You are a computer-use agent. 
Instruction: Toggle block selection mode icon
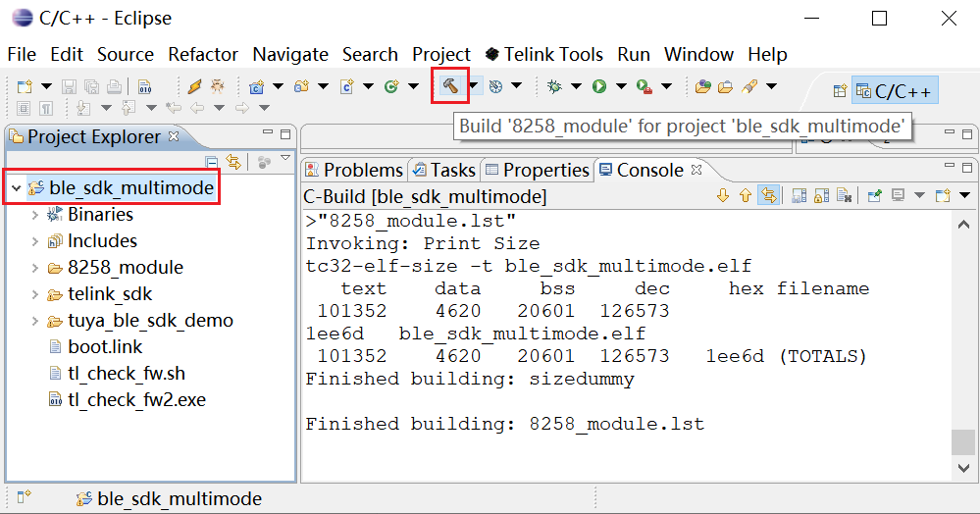pos(24,108)
